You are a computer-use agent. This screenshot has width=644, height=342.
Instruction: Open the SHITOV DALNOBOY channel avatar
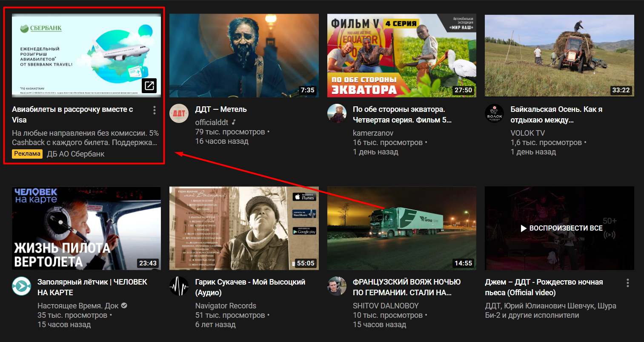(337, 286)
